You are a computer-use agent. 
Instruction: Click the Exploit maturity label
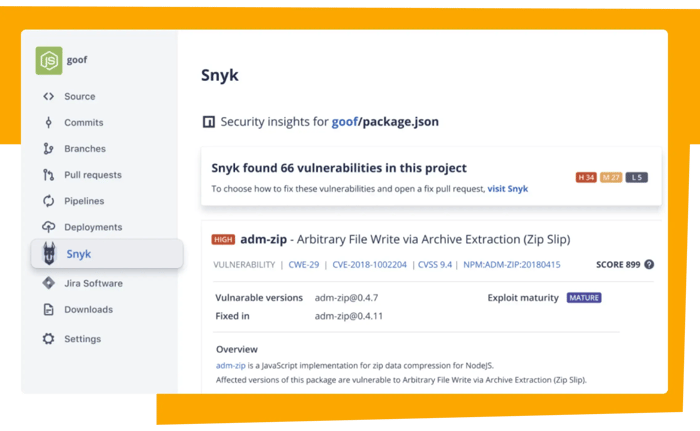(523, 297)
